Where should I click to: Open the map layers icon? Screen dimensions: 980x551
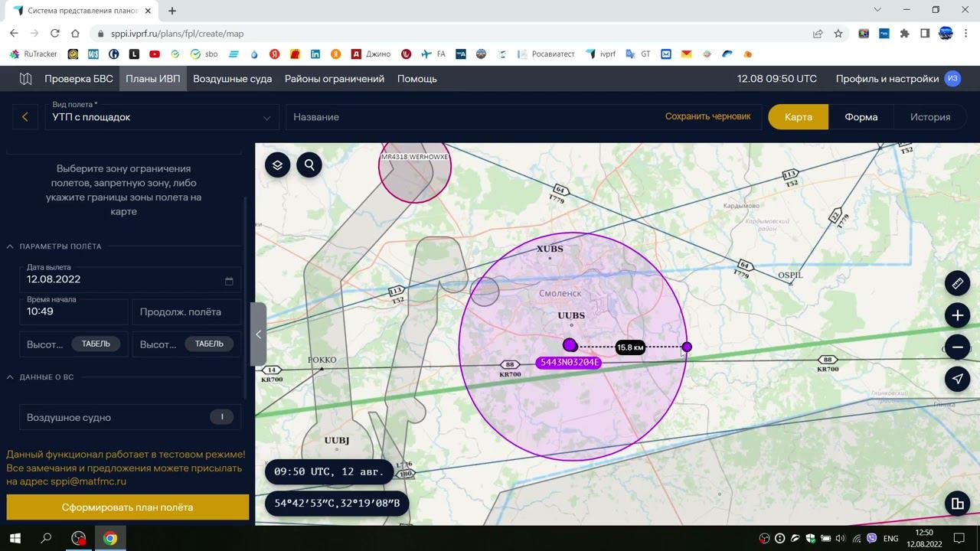tap(277, 165)
